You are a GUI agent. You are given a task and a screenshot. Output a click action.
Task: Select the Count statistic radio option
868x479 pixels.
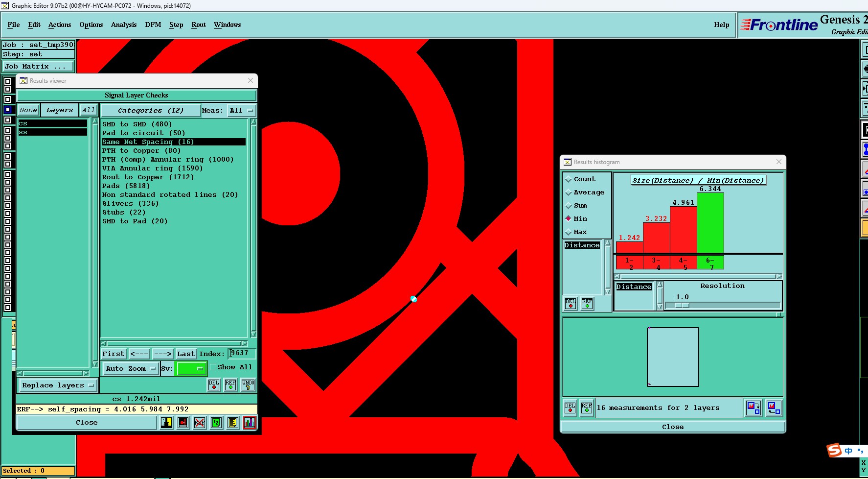tap(580, 179)
